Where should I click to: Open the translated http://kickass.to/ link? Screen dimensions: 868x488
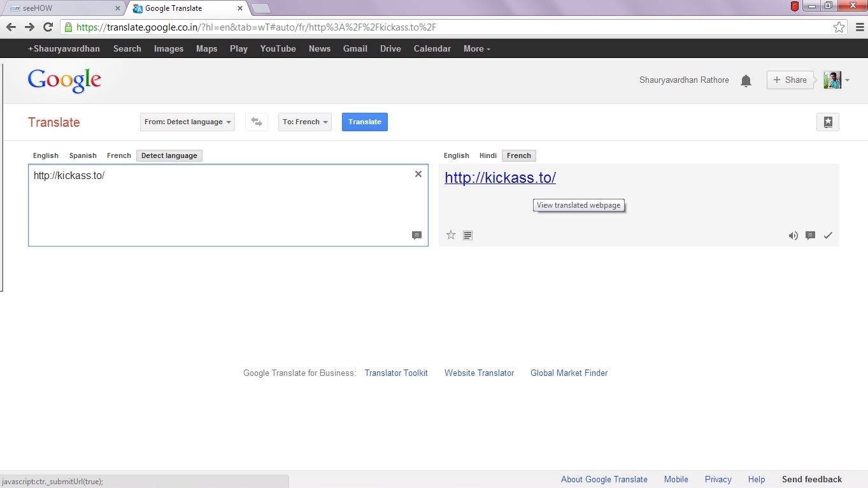[x=501, y=178]
